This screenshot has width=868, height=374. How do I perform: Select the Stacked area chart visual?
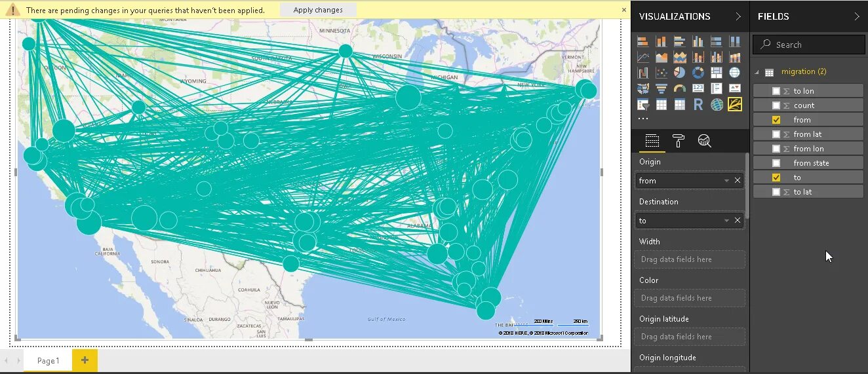pyautogui.click(x=679, y=57)
